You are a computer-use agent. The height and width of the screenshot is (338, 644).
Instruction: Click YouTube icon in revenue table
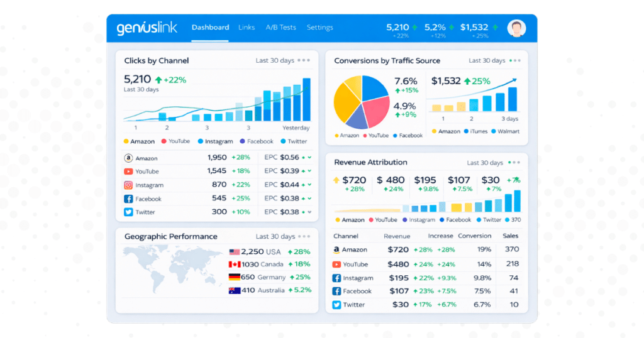click(x=336, y=264)
